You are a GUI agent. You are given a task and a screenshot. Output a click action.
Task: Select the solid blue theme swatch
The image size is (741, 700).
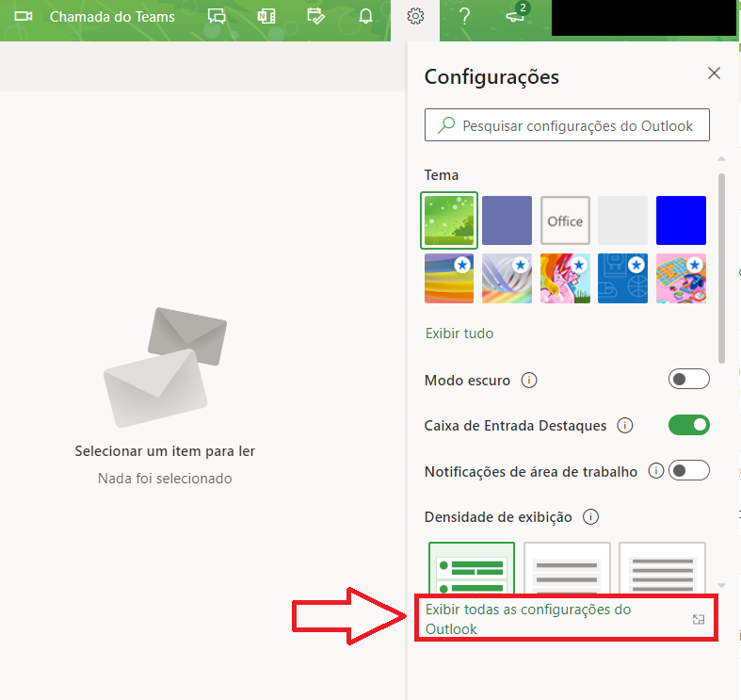[681, 220]
